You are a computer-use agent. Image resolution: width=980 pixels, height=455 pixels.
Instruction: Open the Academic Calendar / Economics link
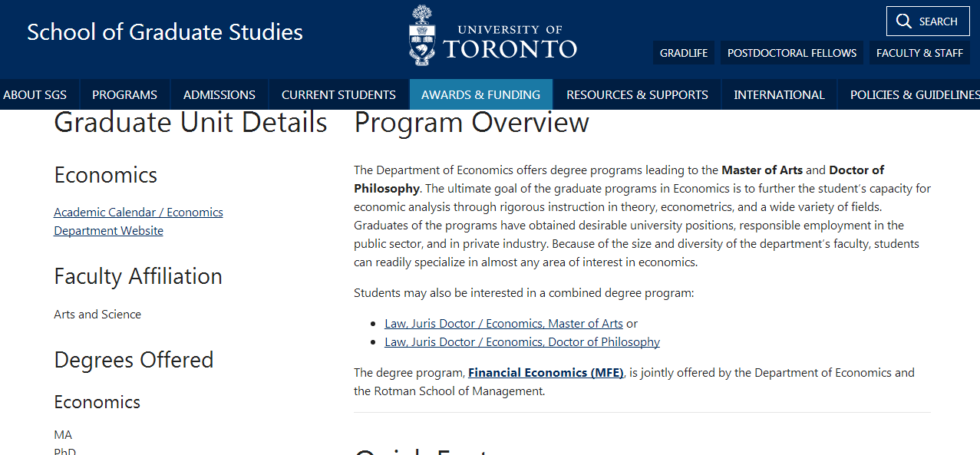point(138,213)
